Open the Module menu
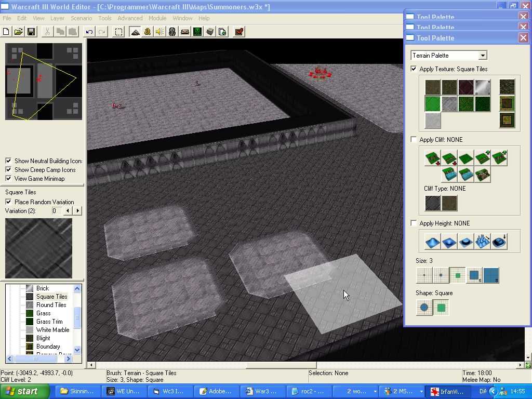Image resolution: width=532 pixels, height=399 pixels. 157,18
